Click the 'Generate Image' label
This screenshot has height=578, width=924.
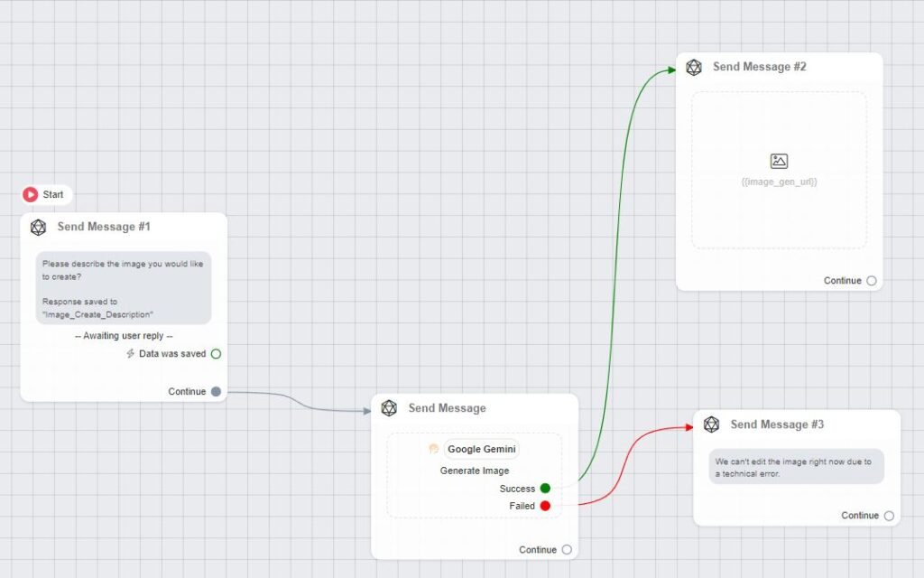tap(475, 471)
